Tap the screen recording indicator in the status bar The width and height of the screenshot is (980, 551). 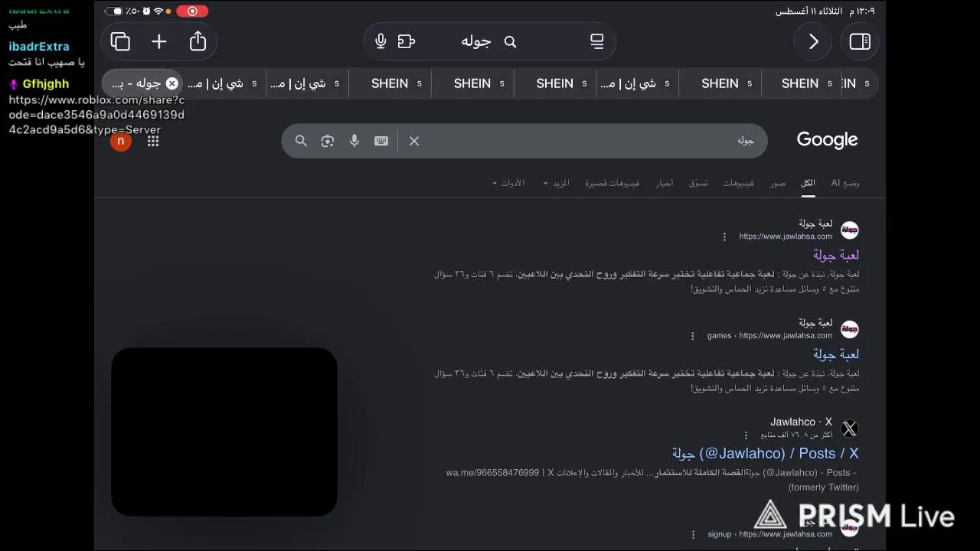pos(192,11)
